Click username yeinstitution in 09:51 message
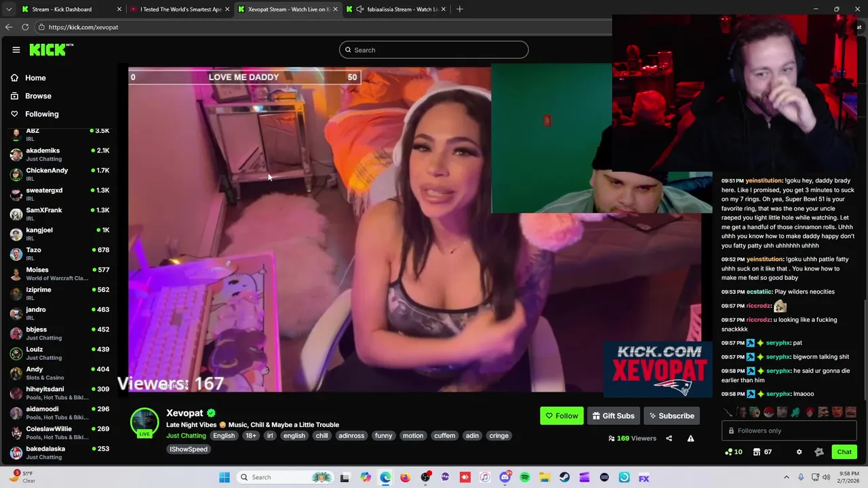The image size is (868, 488). click(x=764, y=181)
